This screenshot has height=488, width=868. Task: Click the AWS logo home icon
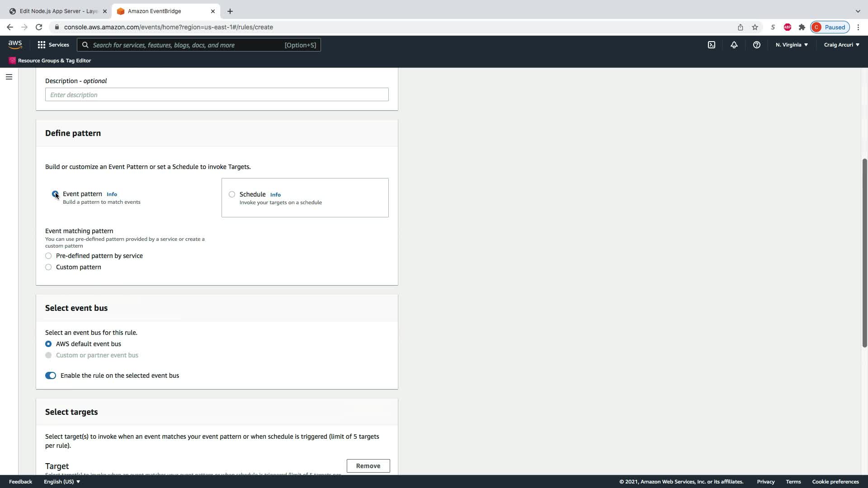15,44
